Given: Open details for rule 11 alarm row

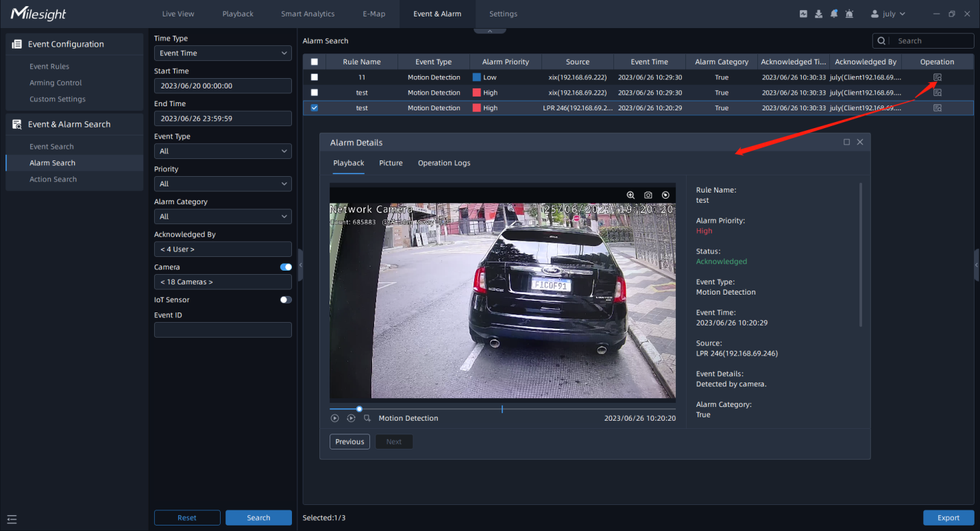Looking at the screenshot, I should 938,77.
